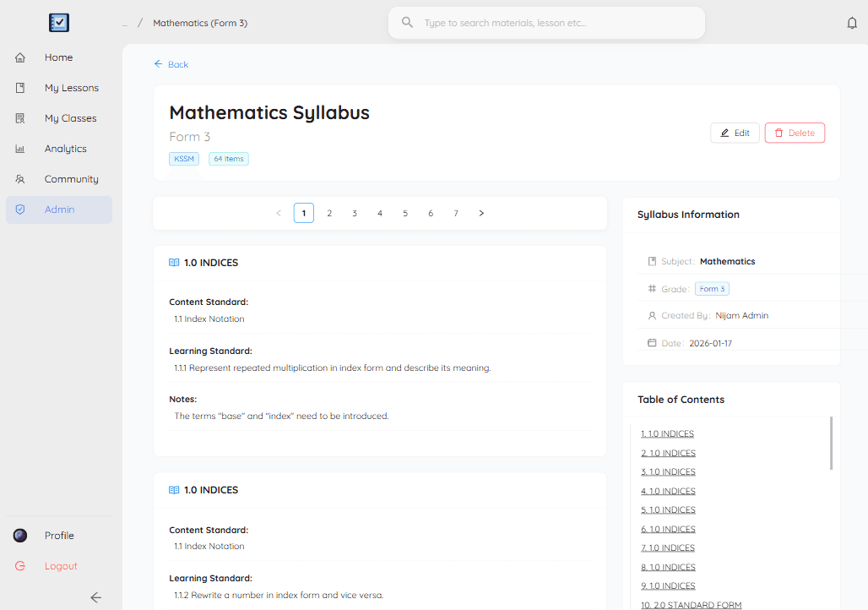Select the Admin shield icon
Image resolution: width=868 pixels, height=610 pixels.
pyautogui.click(x=19, y=209)
